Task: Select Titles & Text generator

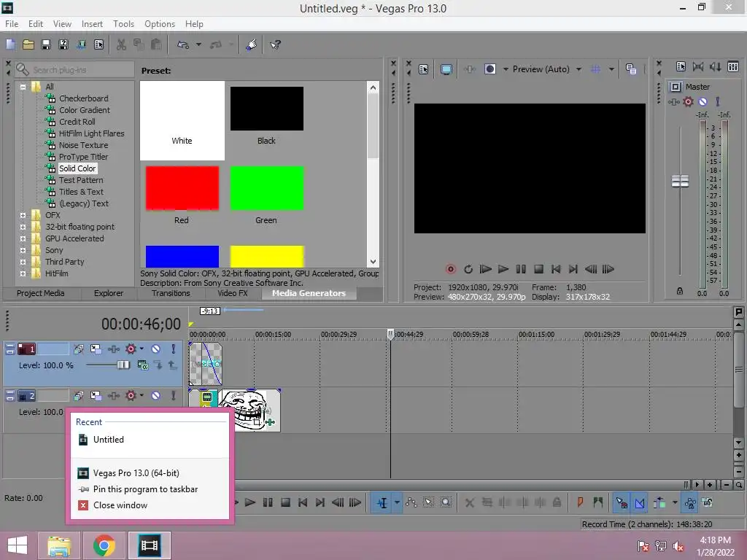Action: (x=81, y=192)
